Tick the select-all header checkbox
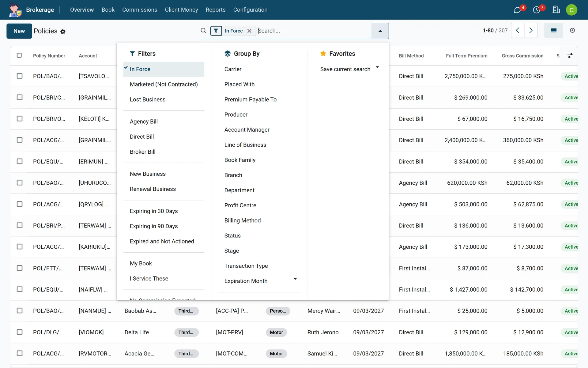This screenshot has width=588, height=368. [x=19, y=56]
